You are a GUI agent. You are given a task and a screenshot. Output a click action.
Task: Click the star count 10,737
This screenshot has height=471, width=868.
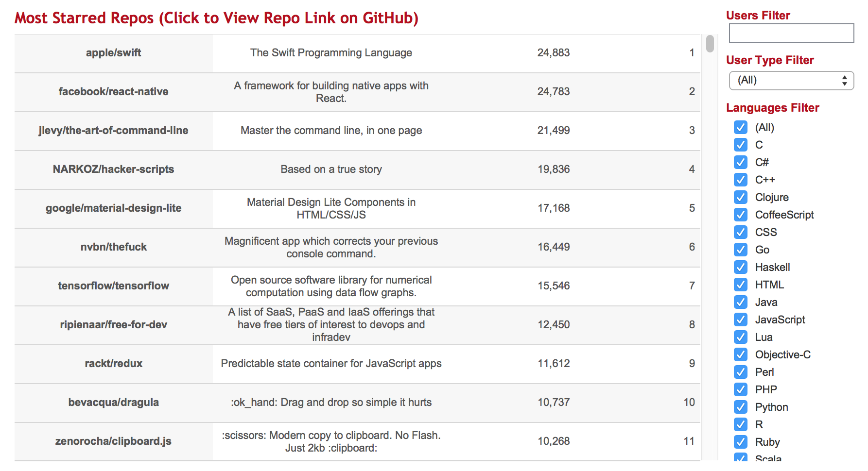coord(554,402)
